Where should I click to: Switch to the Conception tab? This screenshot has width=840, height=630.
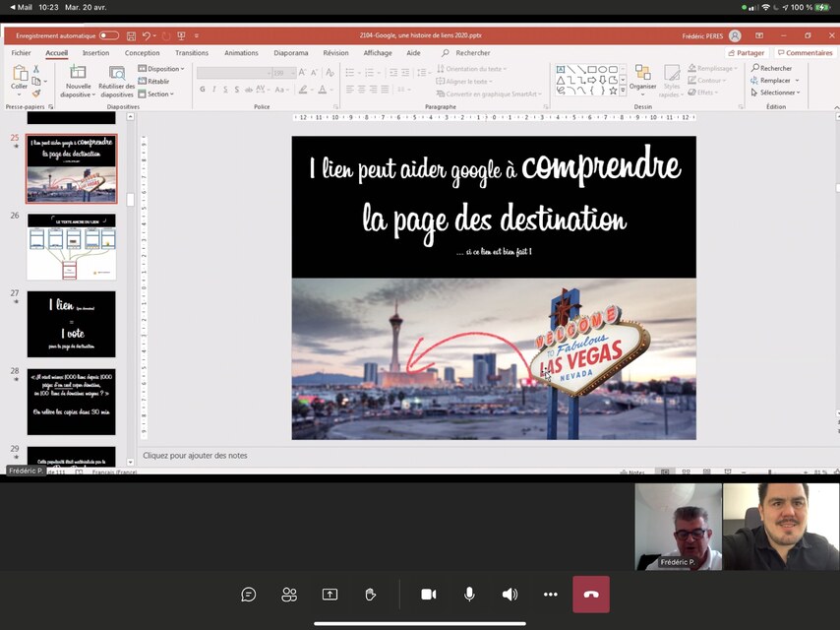142,52
